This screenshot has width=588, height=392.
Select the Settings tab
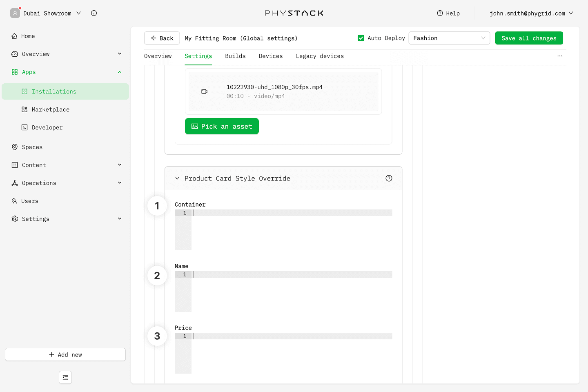coord(198,56)
